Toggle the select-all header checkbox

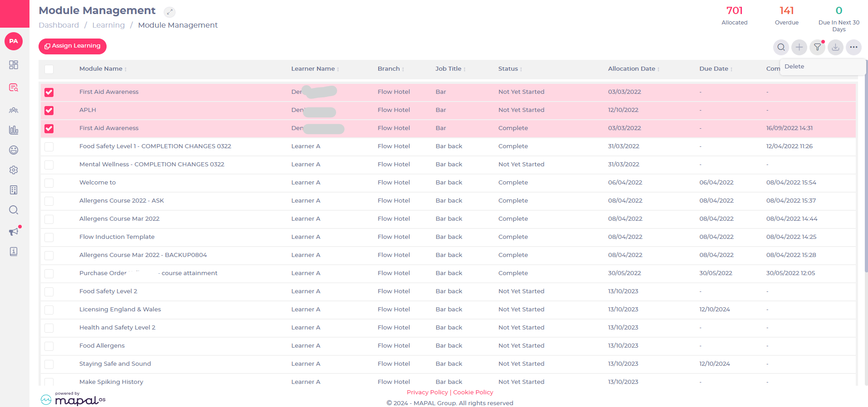pyautogui.click(x=49, y=69)
